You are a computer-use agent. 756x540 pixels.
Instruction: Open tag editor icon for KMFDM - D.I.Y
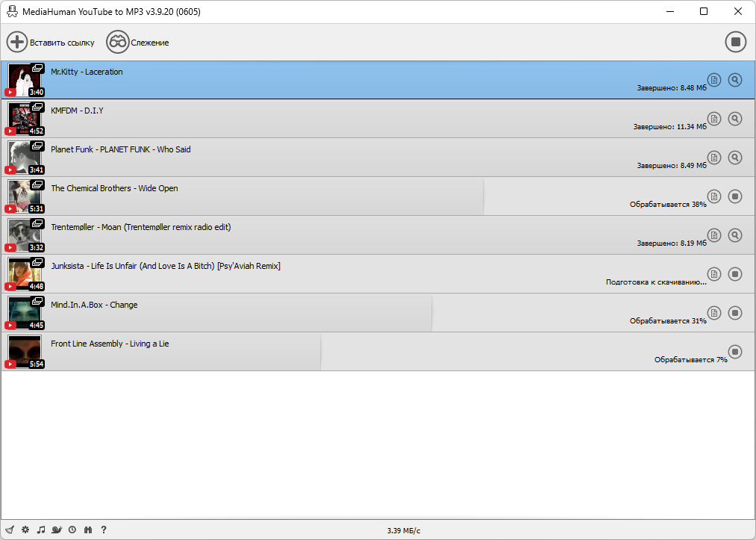point(714,119)
